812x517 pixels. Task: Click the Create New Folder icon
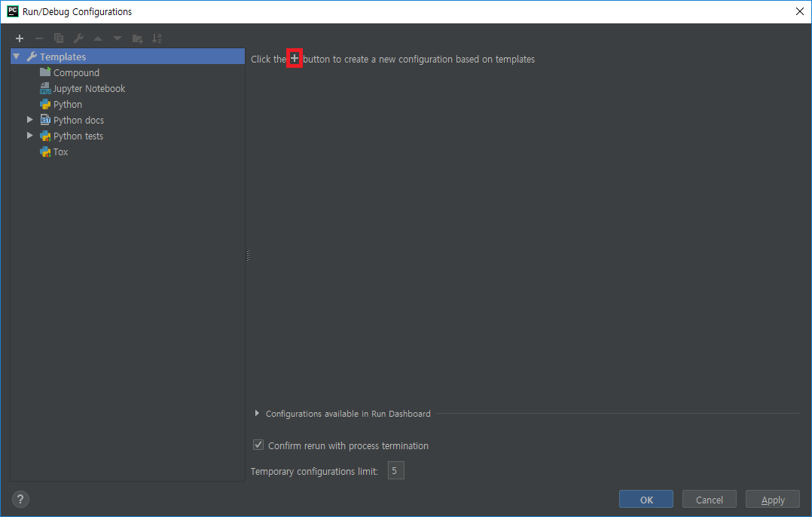pyautogui.click(x=137, y=38)
